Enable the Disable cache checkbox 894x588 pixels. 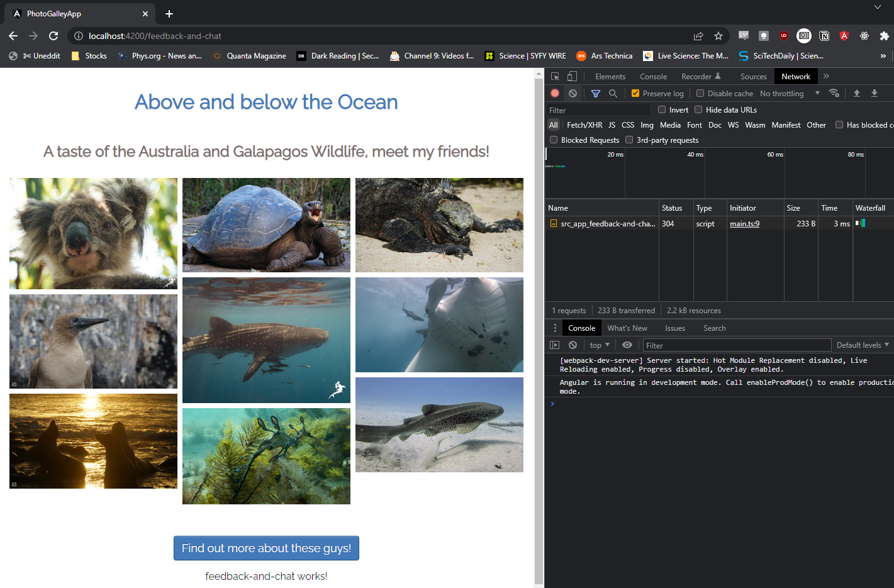pos(700,93)
